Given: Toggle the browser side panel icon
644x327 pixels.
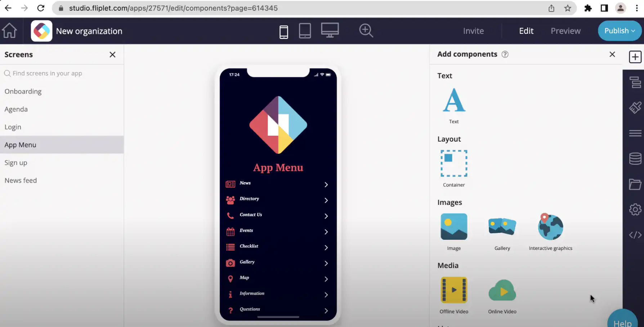Looking at the screenshot, I should [604, 8].
